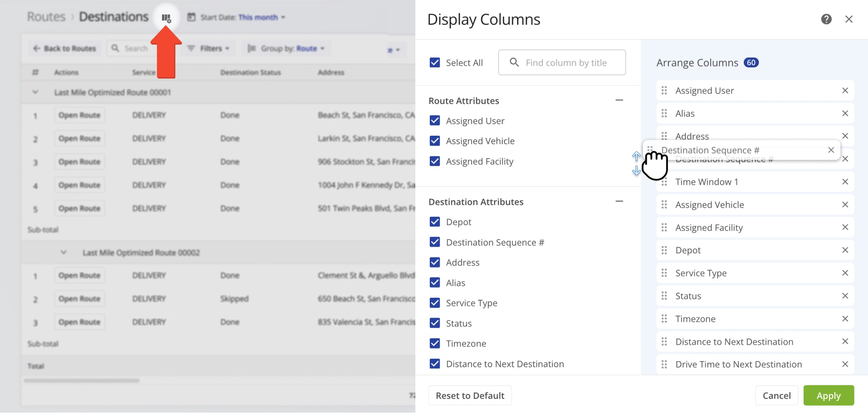Click the help question mark in Display Columns

(x=826, y=19)
